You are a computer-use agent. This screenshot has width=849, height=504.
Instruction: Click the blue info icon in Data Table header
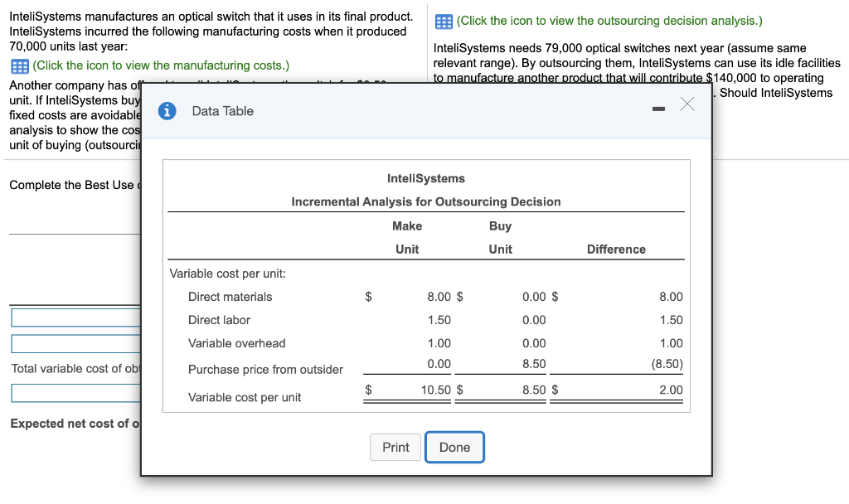click(167, 111)
